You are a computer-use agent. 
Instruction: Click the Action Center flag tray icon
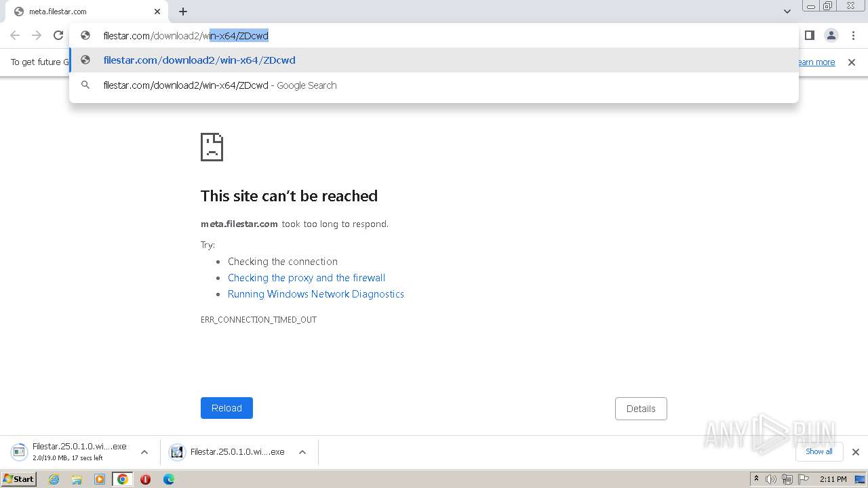pos(804,479)
